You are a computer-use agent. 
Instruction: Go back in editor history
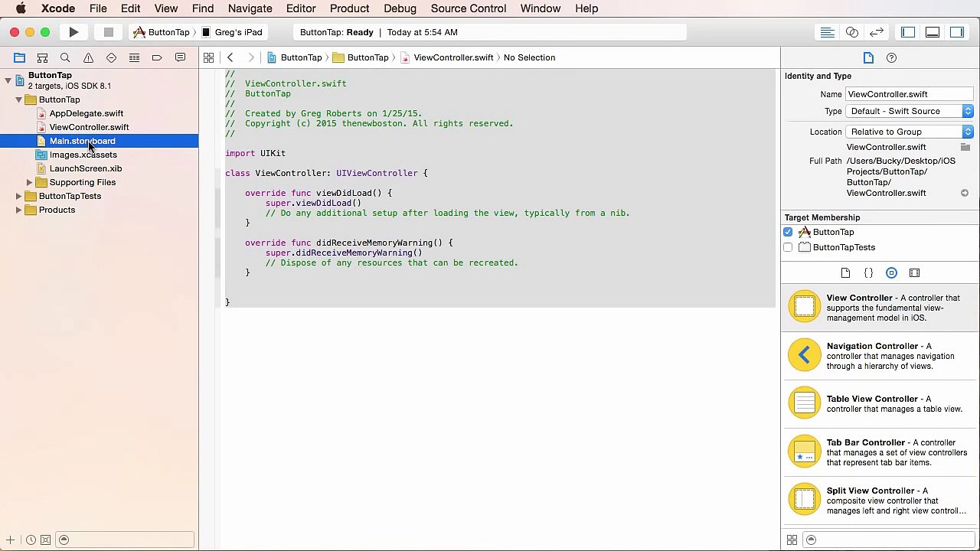click(x=230, y=57)
